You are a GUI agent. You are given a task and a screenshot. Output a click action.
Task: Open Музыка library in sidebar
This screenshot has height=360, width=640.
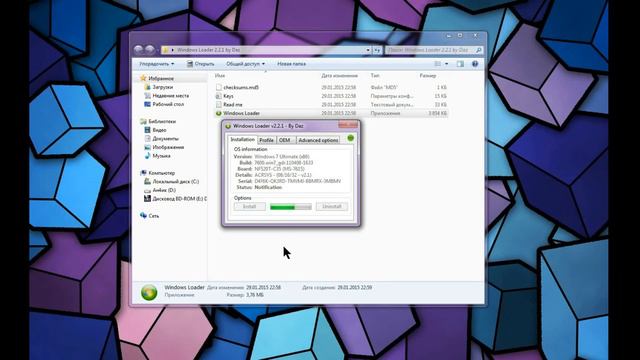(161, 156)
